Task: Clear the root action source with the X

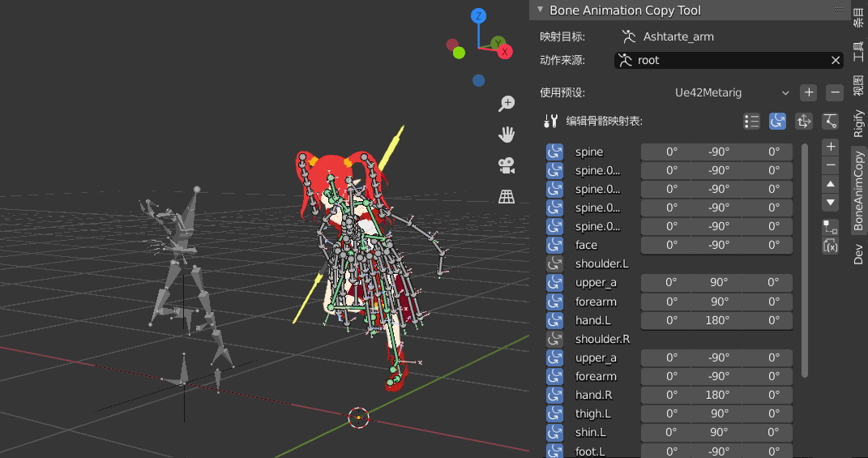Action: coord(836,60)
